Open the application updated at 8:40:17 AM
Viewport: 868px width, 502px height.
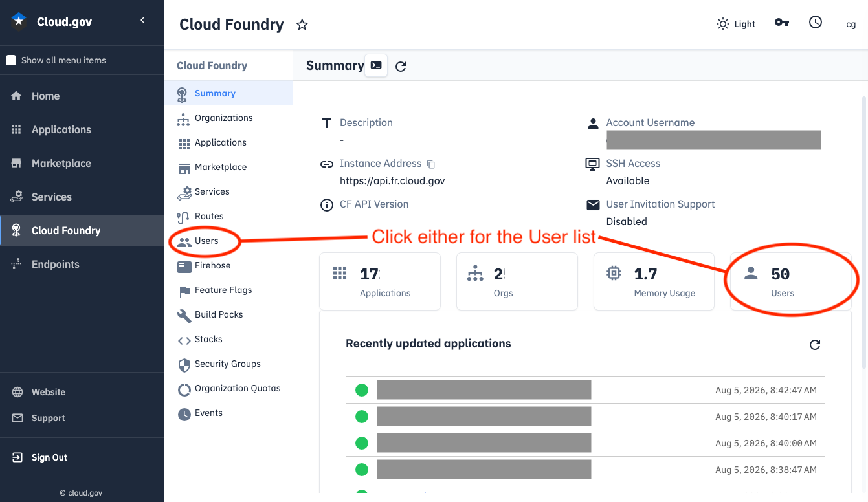click(586, 417)
